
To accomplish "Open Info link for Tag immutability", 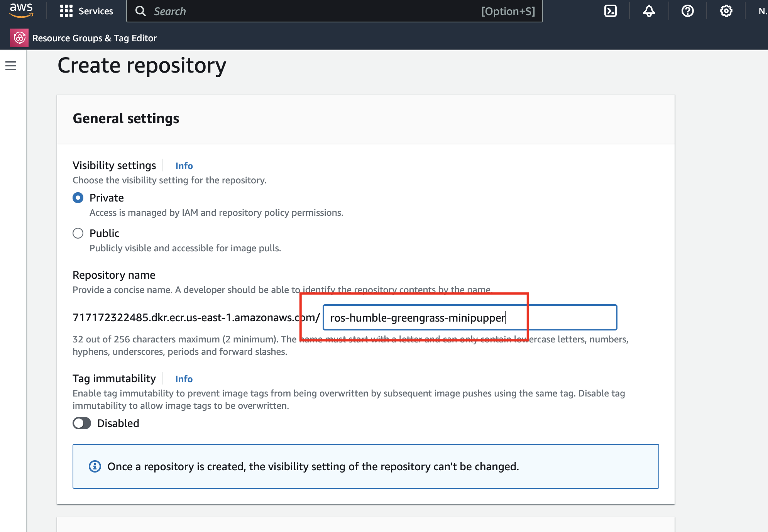I will click(x=184, y=379).
